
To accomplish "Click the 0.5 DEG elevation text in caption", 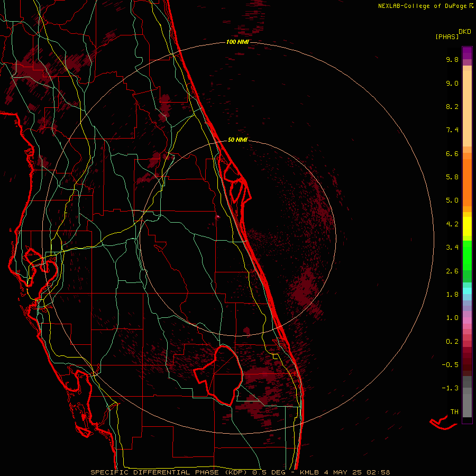I will [x=269, y=472].
